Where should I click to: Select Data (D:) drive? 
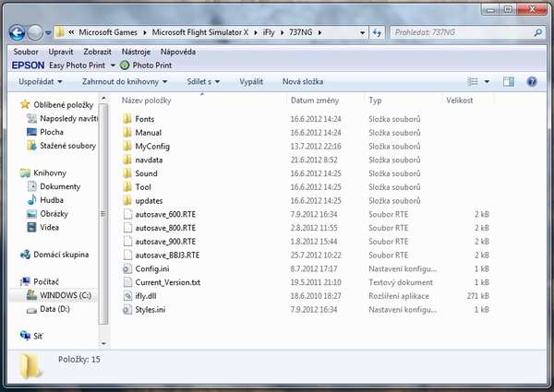click(x=54, y=309)
